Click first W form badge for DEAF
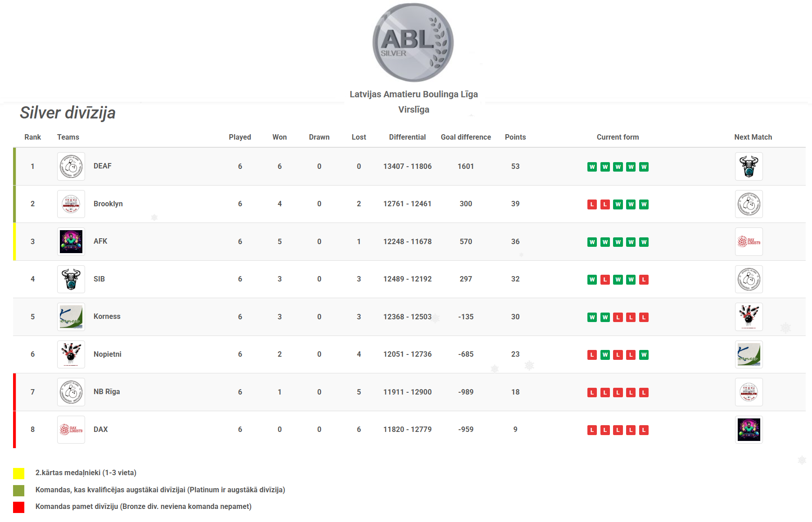The image size is (812, 522). pyautogui.click(x=592, y=167)
